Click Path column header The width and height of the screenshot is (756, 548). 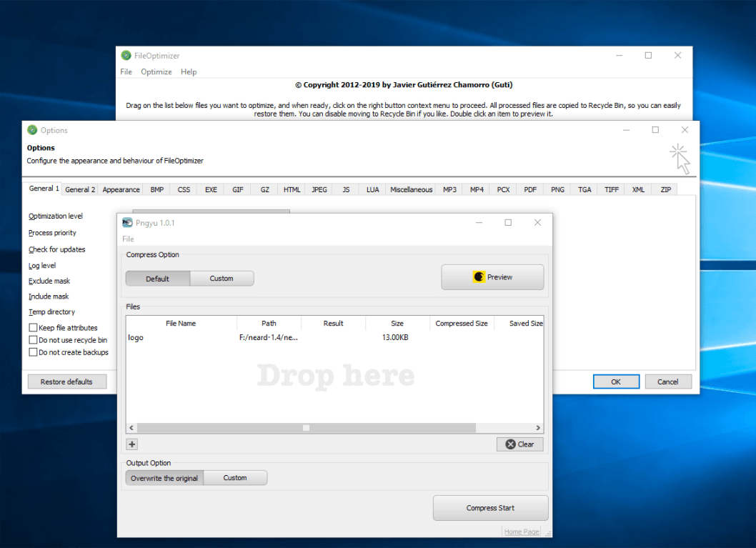coord(269,324)
